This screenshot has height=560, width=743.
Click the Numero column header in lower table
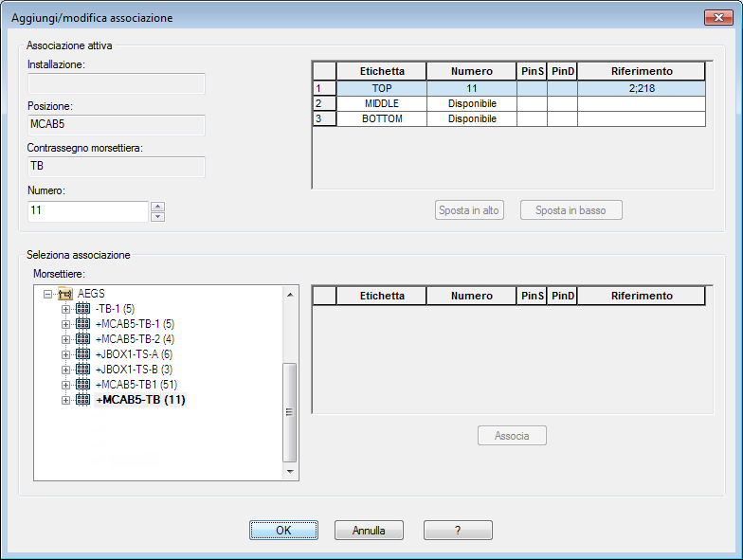pos(472,296)
